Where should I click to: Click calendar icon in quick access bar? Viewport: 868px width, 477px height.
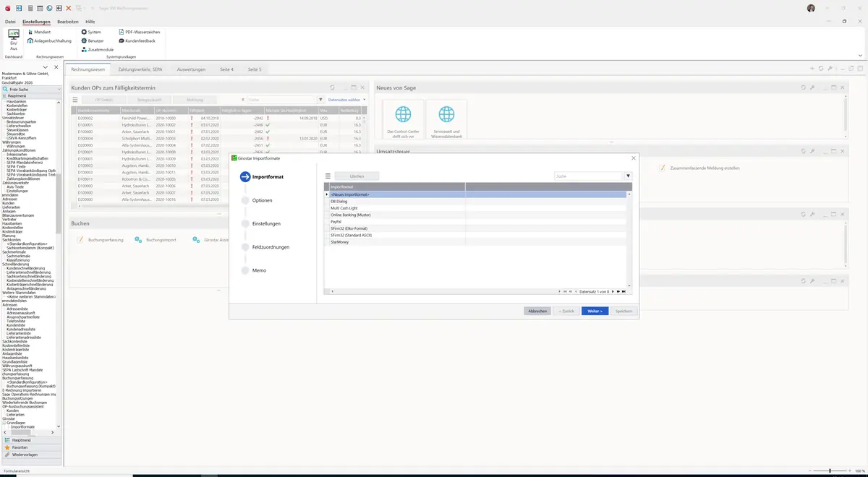point(40,8)
